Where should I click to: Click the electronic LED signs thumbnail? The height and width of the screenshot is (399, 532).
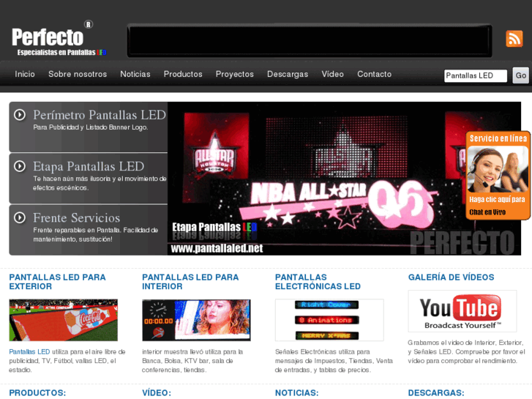(x=329, y=320)
